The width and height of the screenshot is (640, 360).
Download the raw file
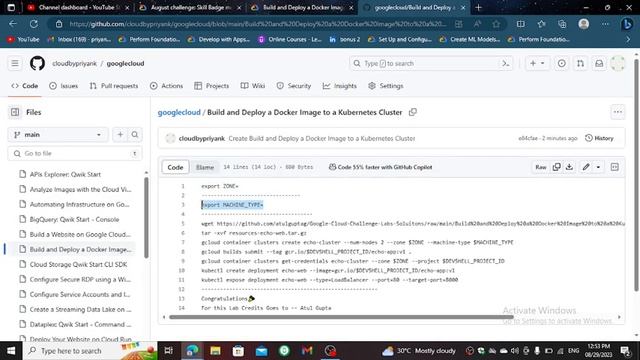[569, 167]
